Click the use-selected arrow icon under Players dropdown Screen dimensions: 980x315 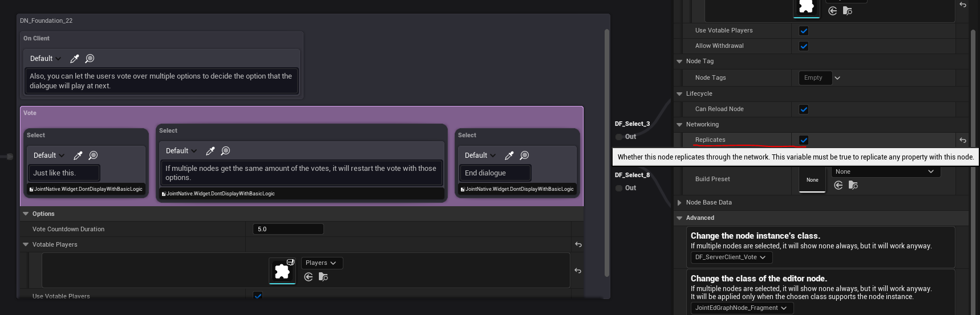pyautogui.click(x=308, y=277)
